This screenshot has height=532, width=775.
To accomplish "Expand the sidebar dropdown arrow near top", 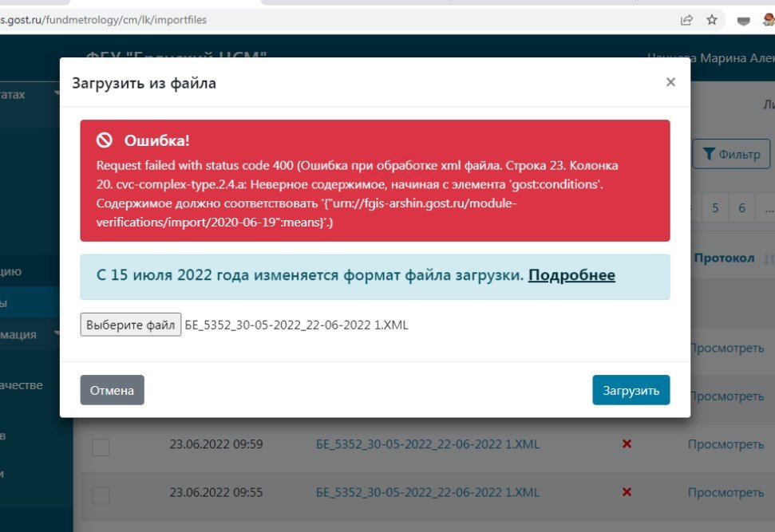I will coord(57,94).
